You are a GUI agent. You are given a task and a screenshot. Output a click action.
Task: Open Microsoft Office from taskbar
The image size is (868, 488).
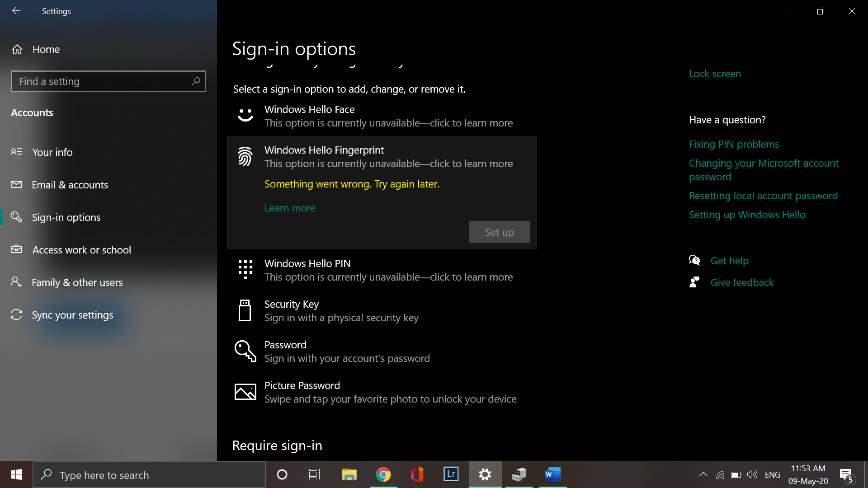click(417, 474)
